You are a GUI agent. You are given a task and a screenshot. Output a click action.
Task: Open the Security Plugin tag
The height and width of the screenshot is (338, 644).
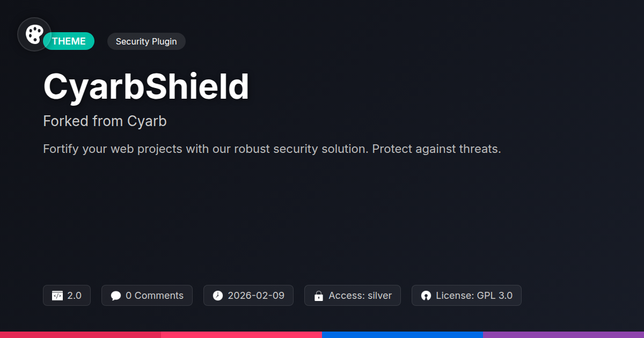[x=146, y=41]
